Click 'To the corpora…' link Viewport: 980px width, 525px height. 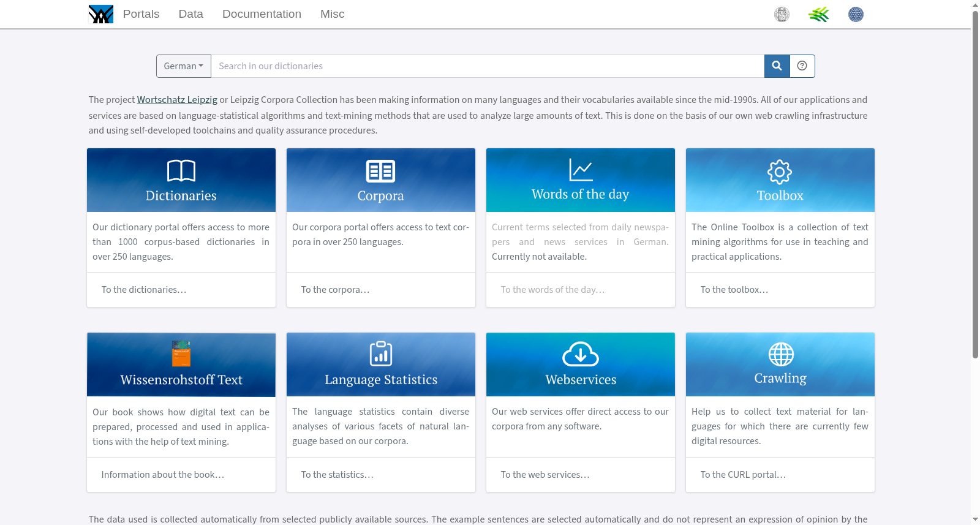coord(335,290)
